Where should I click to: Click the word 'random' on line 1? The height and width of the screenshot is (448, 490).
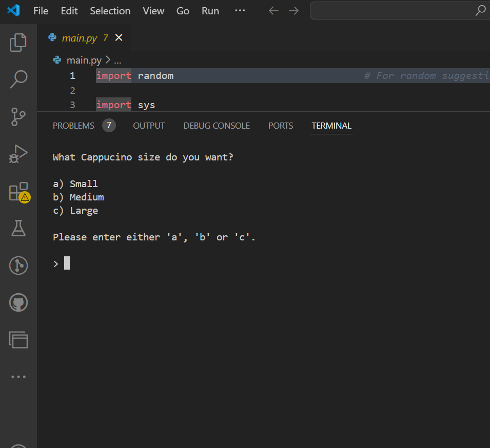[x=155, y=76]
